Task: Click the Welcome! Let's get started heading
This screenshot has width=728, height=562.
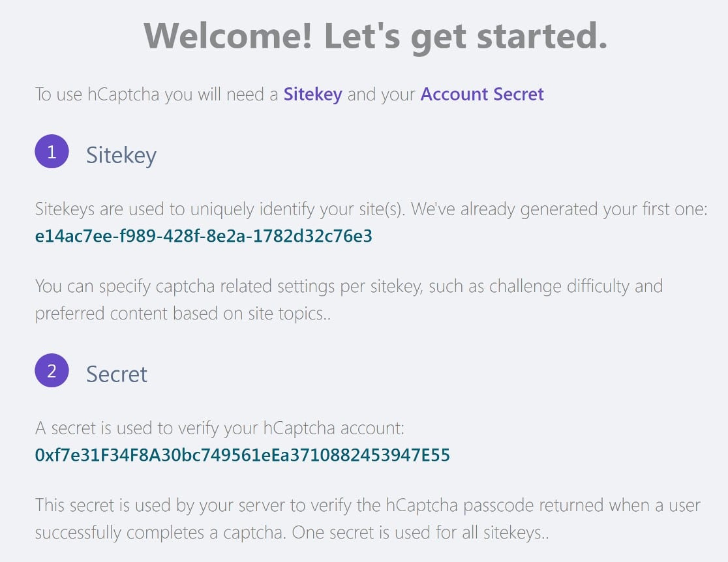Action: click(x=375, y=37)
